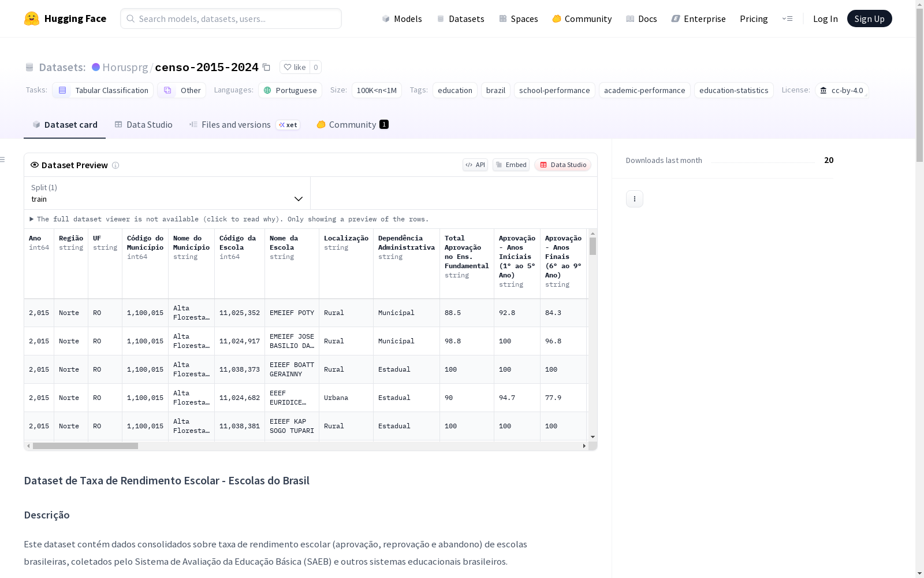The image size is (924, 578).
Task: Open Community in the top navigation
Action: coord(582,18)
